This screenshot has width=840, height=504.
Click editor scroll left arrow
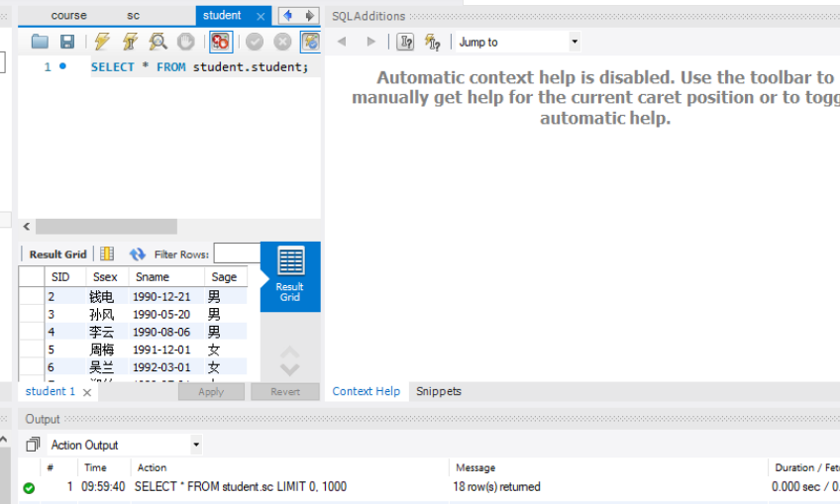(x=26, y=227)
